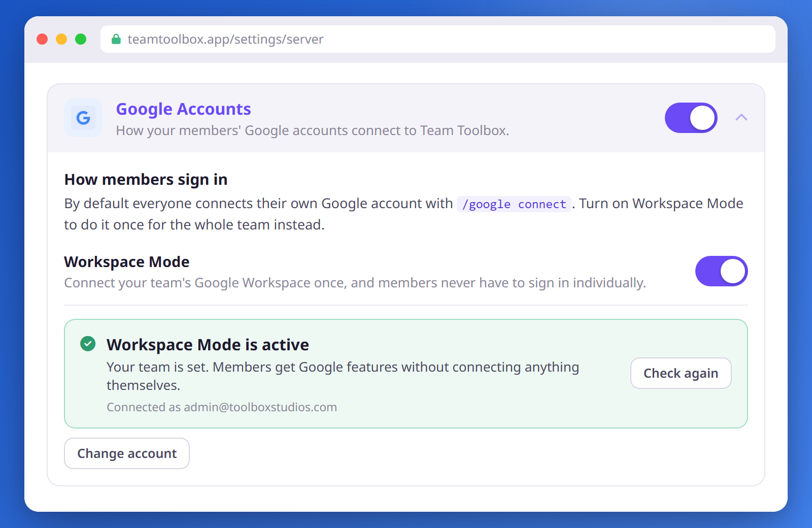Click the green maximize window dot

[81, 39]
